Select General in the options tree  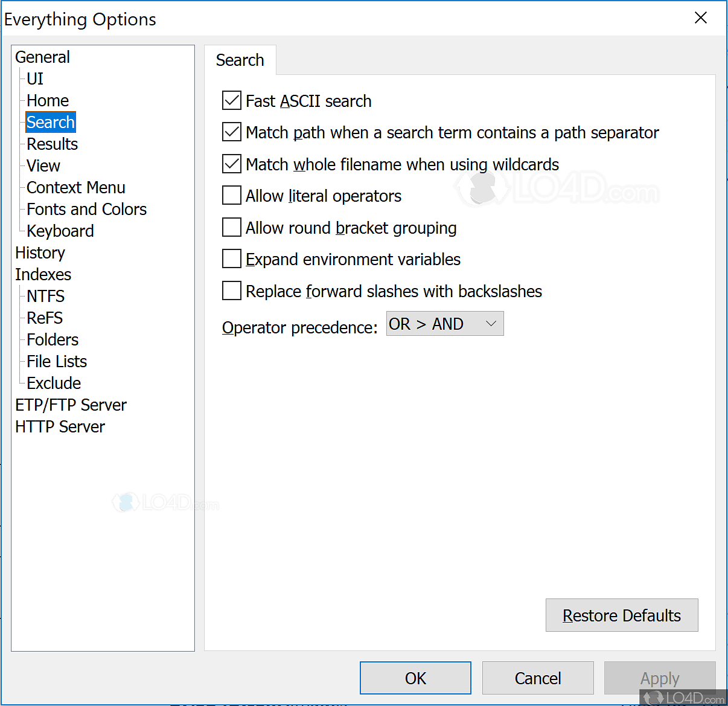pos(43,57)
